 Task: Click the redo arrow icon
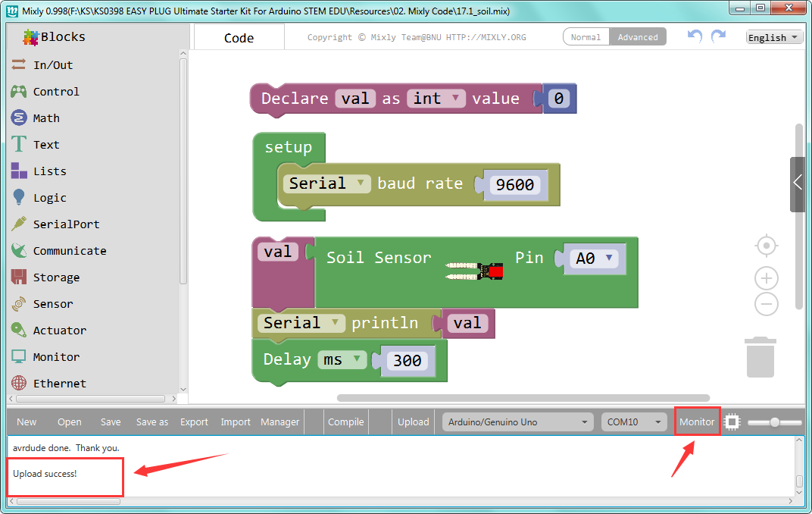[718, 36]
